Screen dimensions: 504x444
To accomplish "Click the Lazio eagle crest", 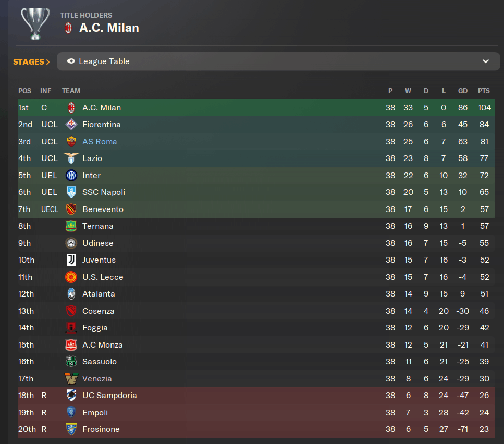I will point(71,158).
